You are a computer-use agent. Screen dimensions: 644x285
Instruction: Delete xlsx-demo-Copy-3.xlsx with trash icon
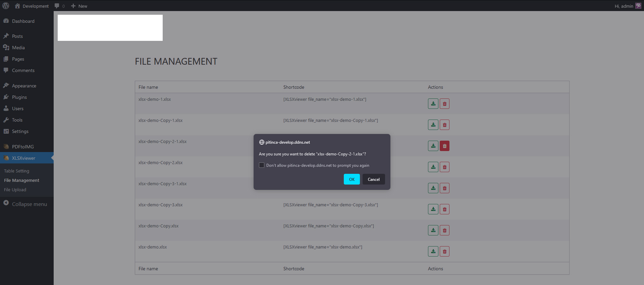coord(444,209)
